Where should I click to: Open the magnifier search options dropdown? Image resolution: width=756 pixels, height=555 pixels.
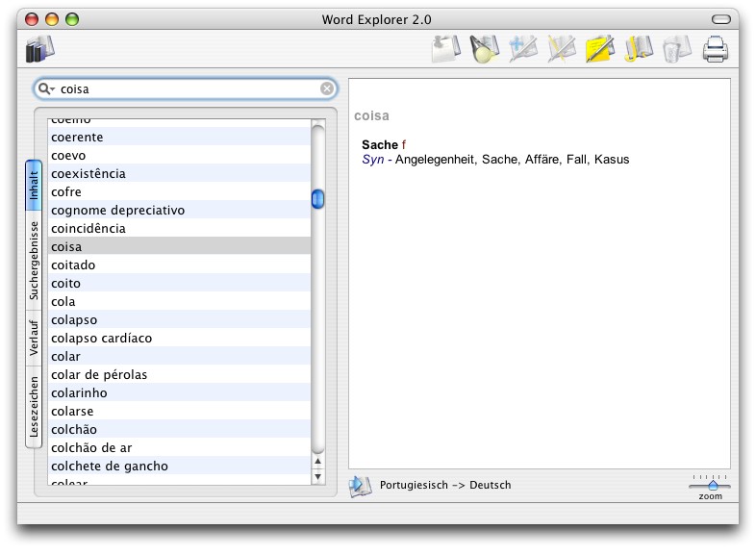(47, 88)
